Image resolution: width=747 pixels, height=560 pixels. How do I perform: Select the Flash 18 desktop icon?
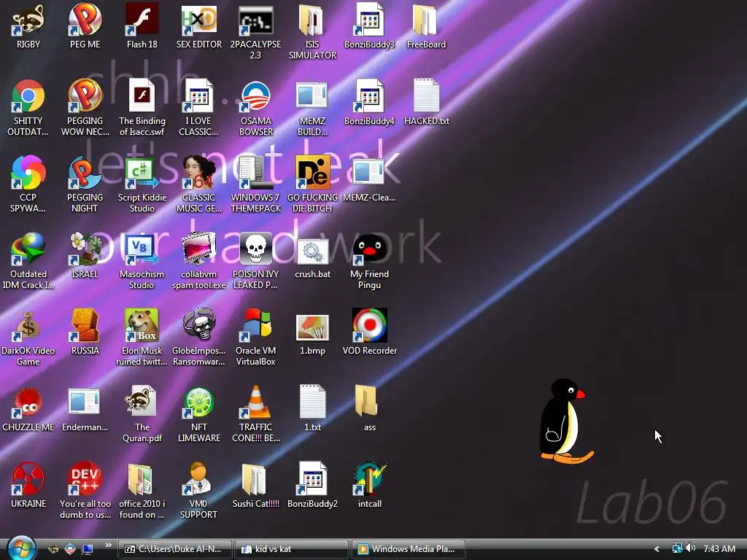click(x=142, y=20)
